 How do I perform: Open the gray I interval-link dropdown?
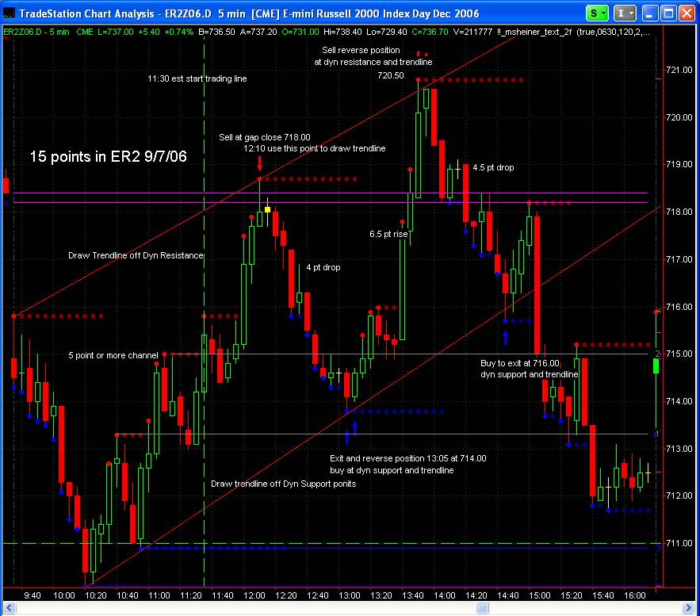point(624,13)
